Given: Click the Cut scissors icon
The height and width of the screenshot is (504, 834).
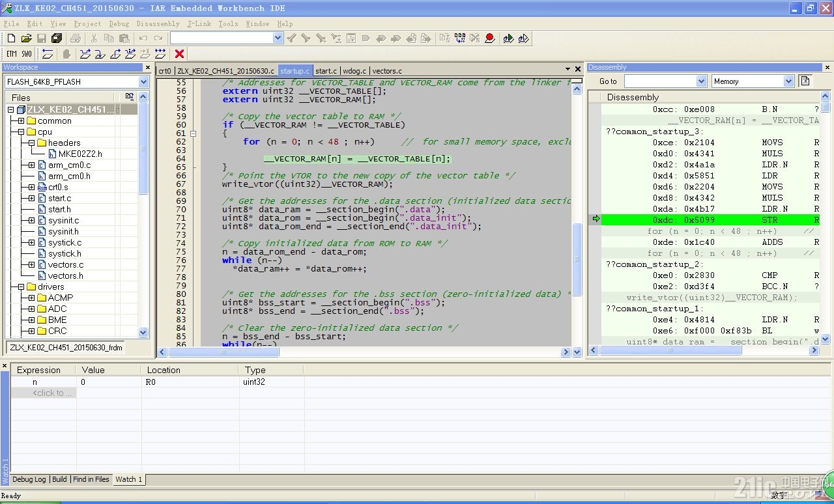Looking at the screenshot, I should pos(94,38).
